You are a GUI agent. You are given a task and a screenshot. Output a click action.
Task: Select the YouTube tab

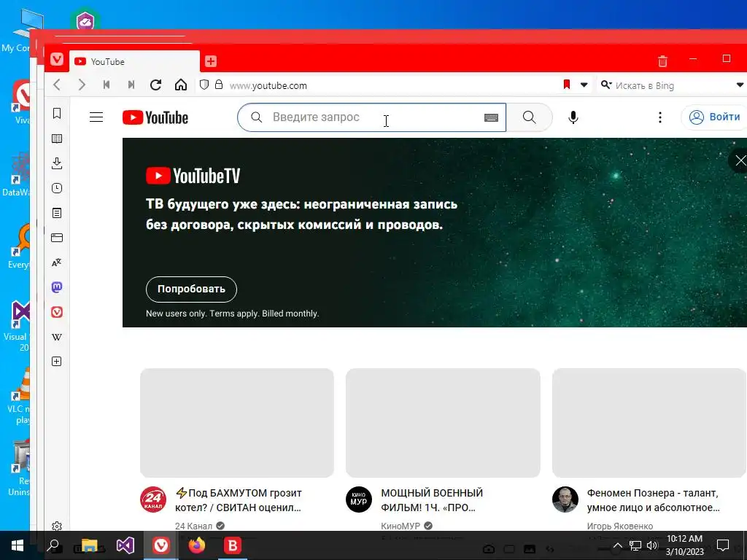click(x=134, y=61)
